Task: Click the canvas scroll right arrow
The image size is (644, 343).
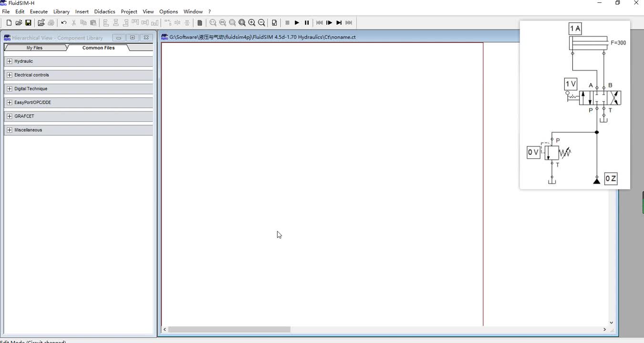Action: [x=605, y=330]
